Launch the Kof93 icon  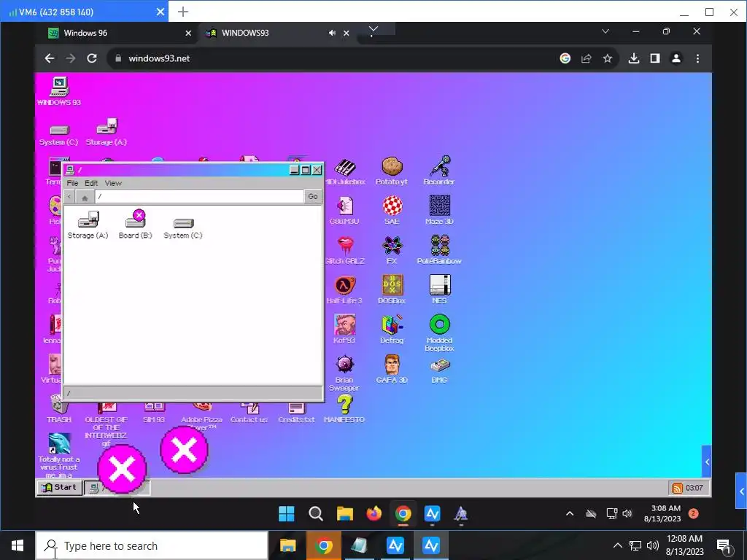click(344, 330)
